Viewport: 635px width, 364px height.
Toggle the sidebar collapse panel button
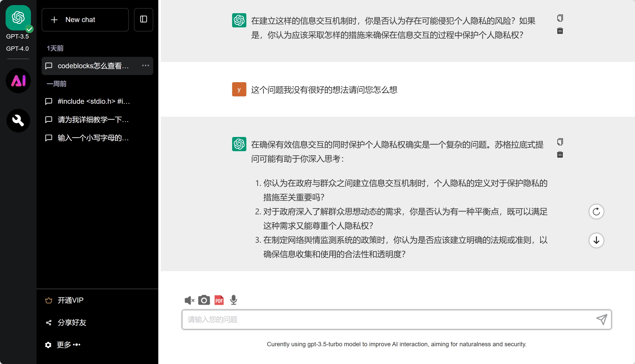(x=144, y=20)
